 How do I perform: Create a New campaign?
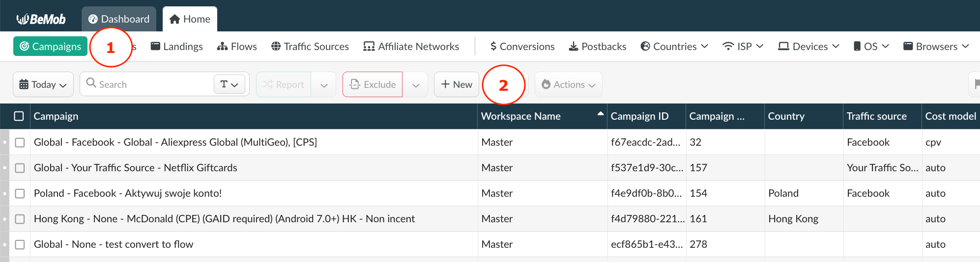pos(457,84)
